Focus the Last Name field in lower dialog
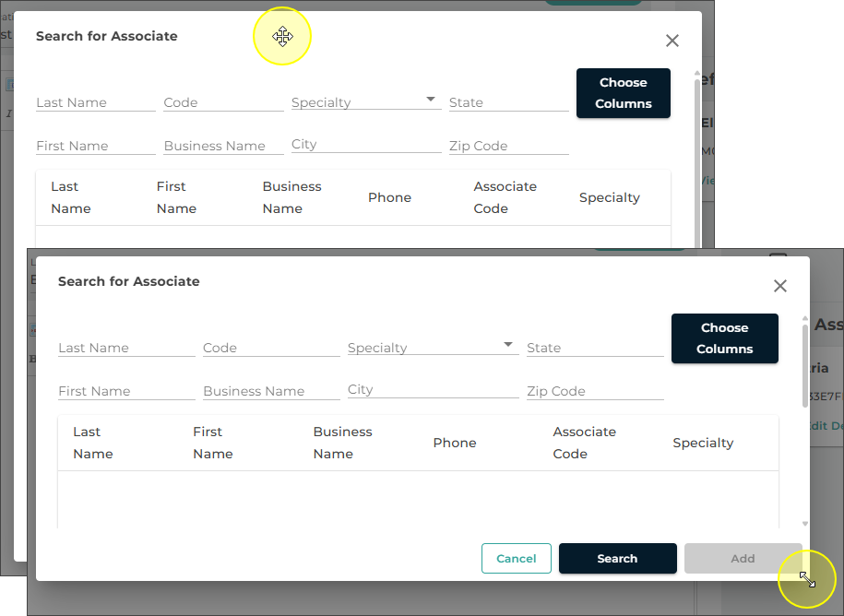 (x=126, y=348)
